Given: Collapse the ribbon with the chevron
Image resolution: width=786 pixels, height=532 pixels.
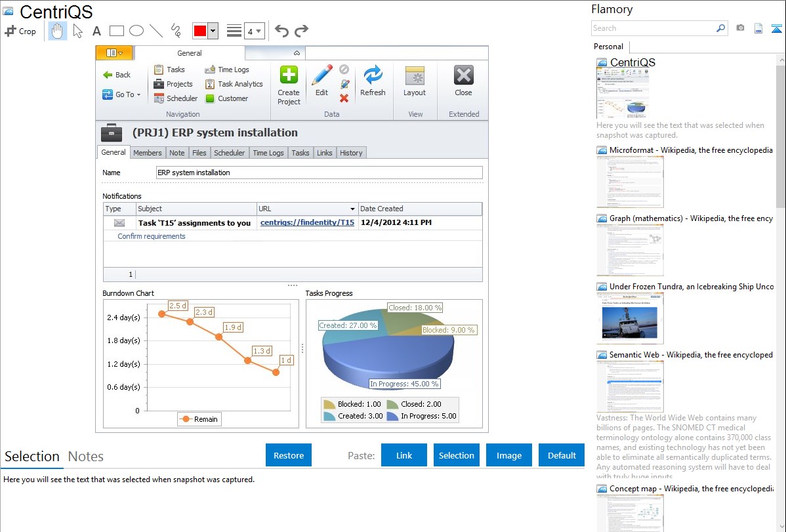Looking at the screenshot, I should pyautogui.click(x=297, y=53).
